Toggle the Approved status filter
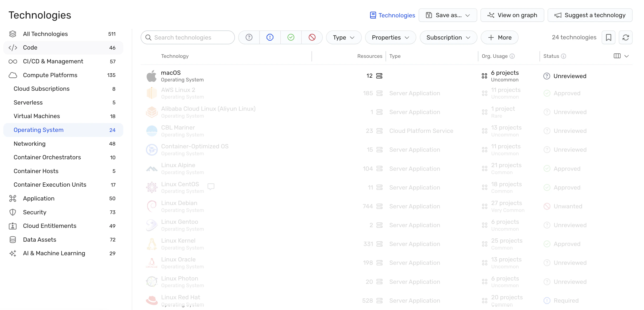644x310 pixels. [x=291, y=38]
